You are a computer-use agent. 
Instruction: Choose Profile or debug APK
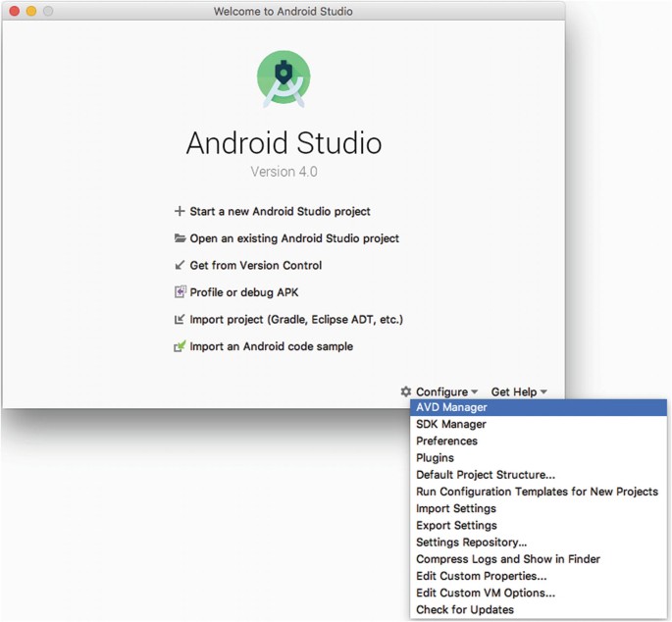click(244, 292)
